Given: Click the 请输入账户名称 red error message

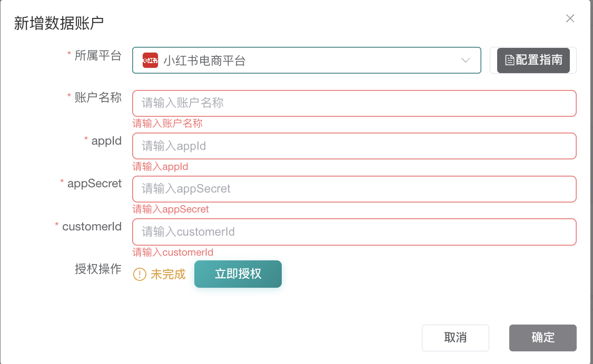Looking at the screenshot, I should tap(167, 124).
